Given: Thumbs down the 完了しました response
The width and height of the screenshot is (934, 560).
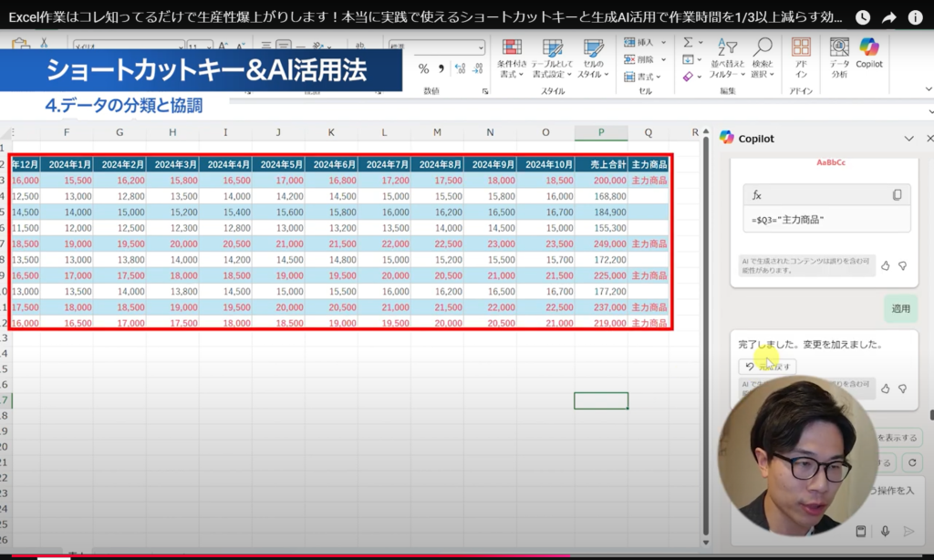Looking at the screenshot, I should (x=902, y=389).
